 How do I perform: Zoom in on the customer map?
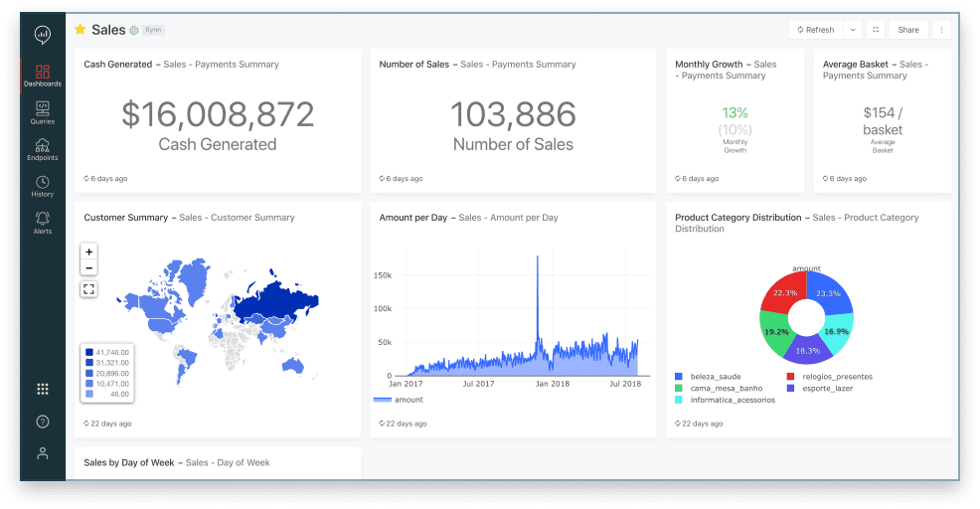89,252
